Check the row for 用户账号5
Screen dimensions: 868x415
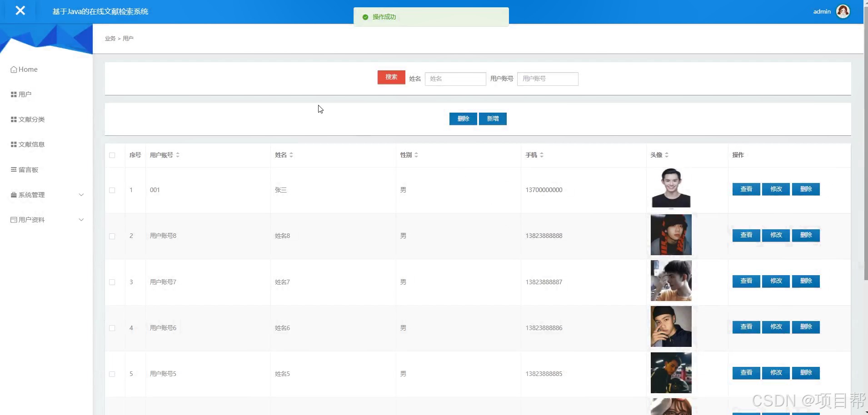(112, 374)
